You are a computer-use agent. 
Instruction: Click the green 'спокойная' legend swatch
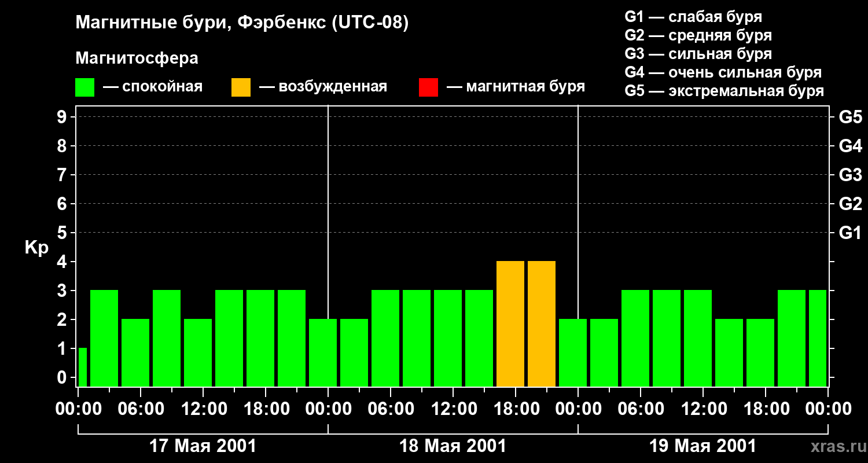84,87
